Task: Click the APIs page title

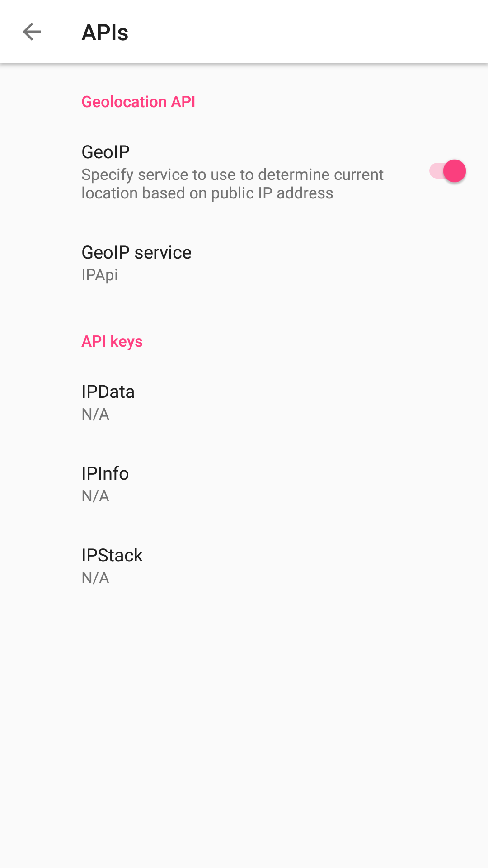Action: 105,33
